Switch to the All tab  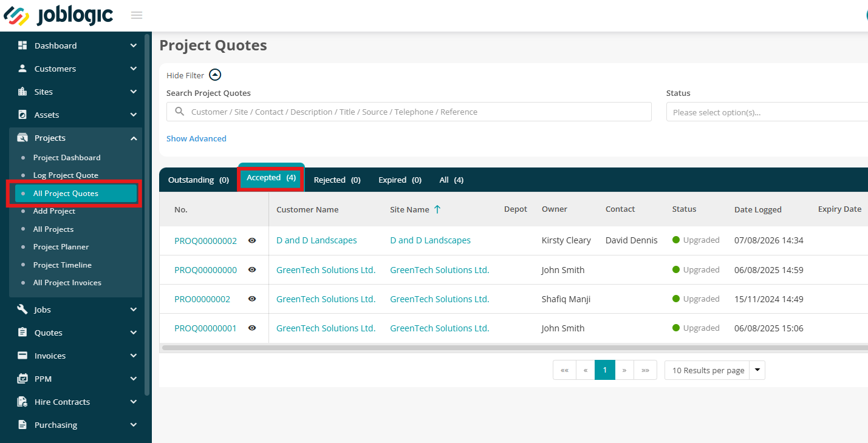[x=451, y=180]
